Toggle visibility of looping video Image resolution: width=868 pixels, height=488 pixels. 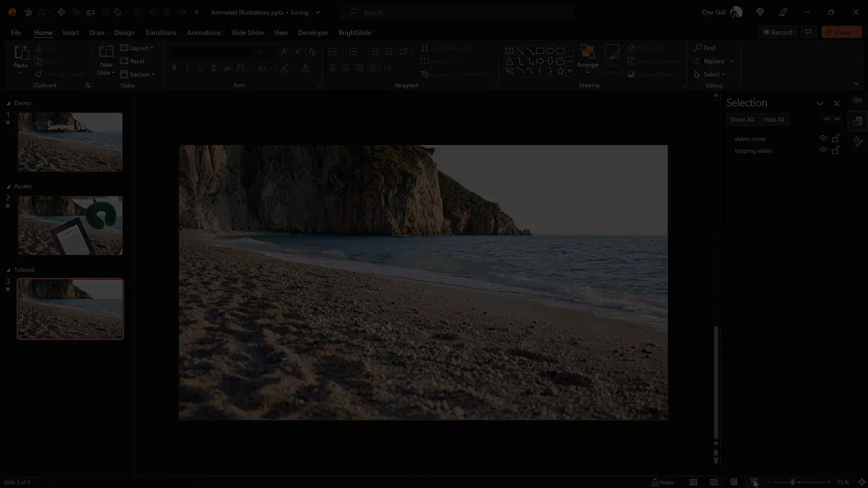pos(823,150)
